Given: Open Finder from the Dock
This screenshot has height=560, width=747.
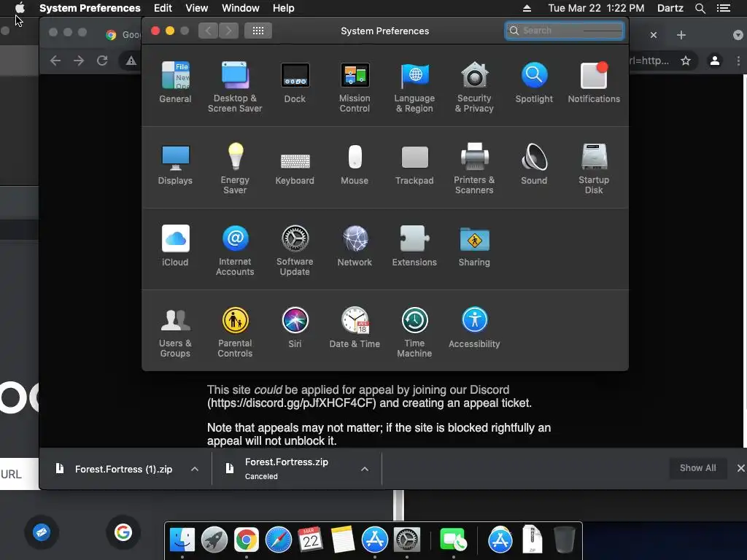Looking at the screenshot, I should pyautogui.click(x=182, y=540).
